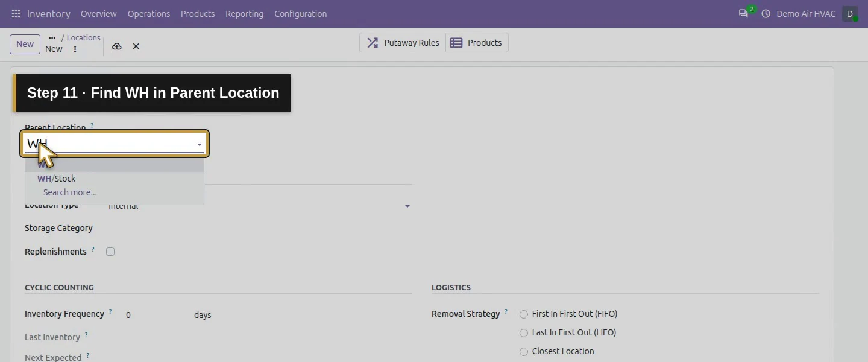Click the New record button
The image size is (868, 362).
pos(25,44)
